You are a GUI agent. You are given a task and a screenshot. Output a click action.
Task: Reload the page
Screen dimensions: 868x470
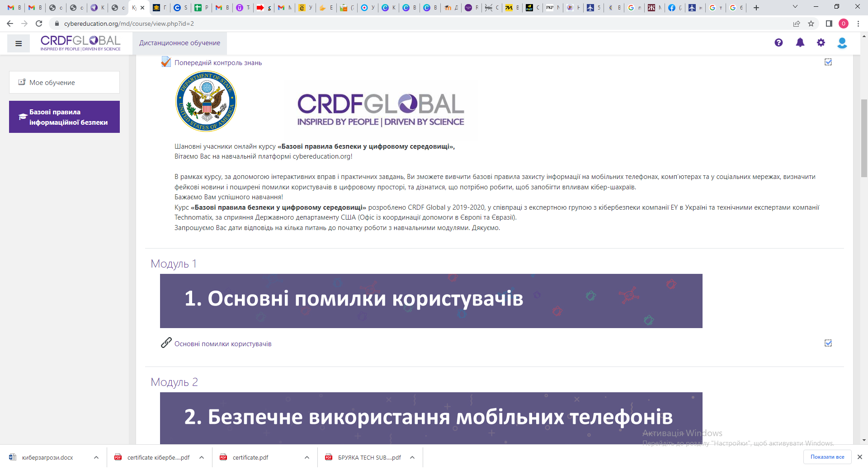pos(39,23)
